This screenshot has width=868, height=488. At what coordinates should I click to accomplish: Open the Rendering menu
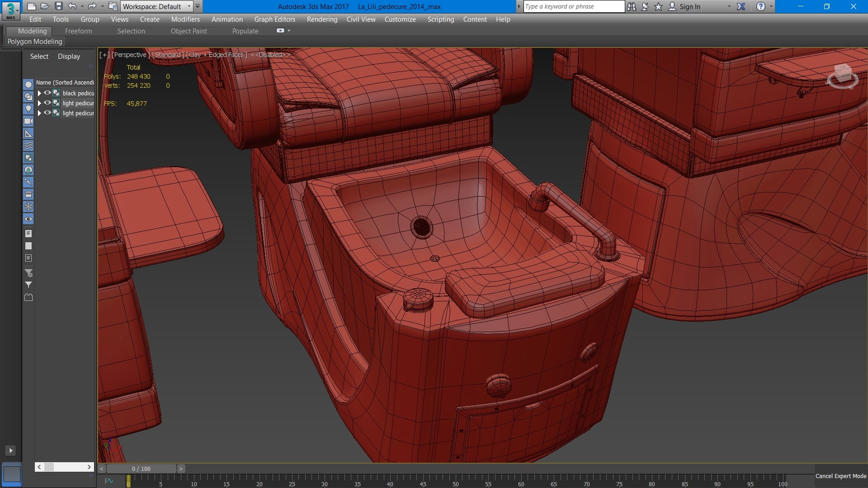[x=322, y=19]
